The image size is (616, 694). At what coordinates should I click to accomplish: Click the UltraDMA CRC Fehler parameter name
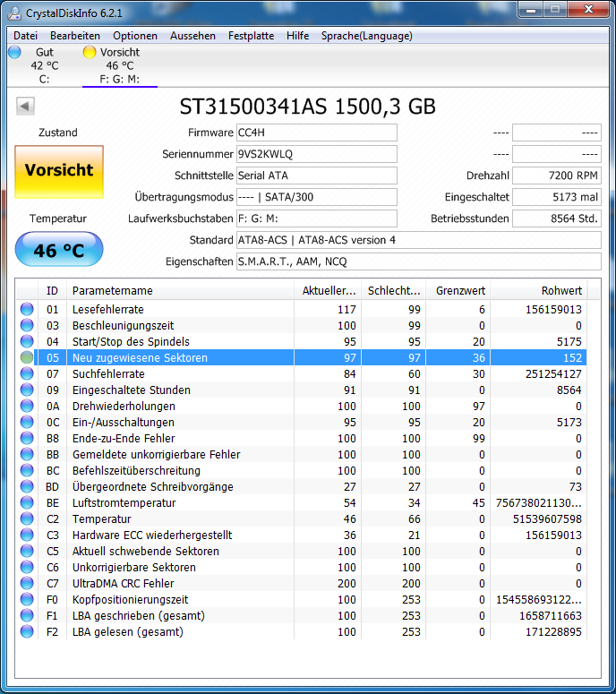[124, 583]
